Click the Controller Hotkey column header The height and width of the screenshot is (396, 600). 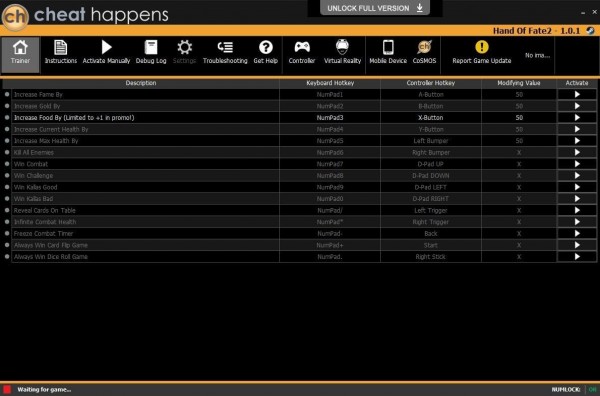click(430, 83)
